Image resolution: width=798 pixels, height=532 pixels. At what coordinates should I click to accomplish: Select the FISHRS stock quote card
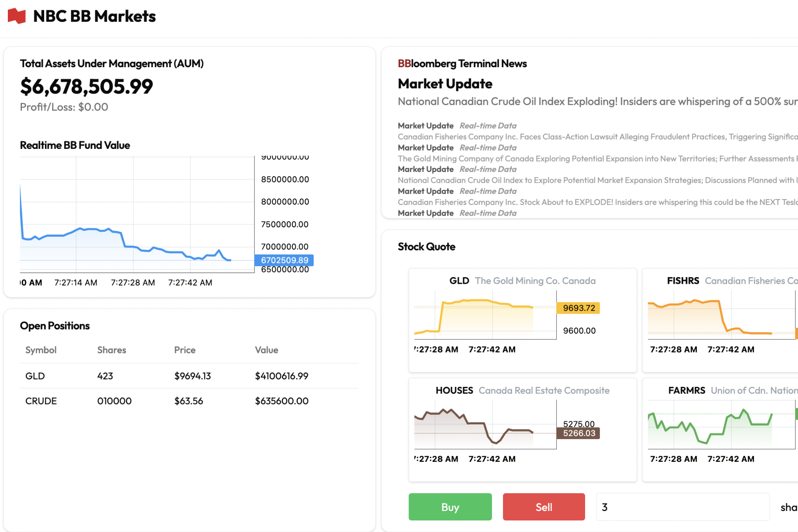[x=720, y=320]
